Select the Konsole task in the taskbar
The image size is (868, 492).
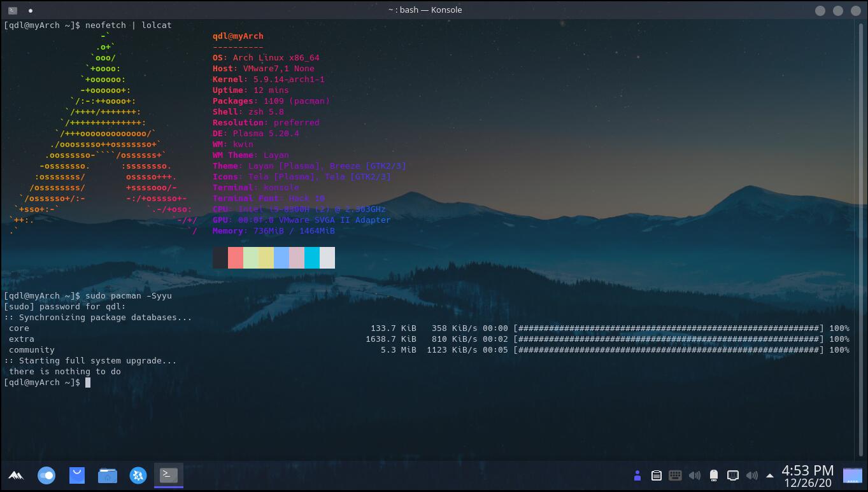point(169,475)
